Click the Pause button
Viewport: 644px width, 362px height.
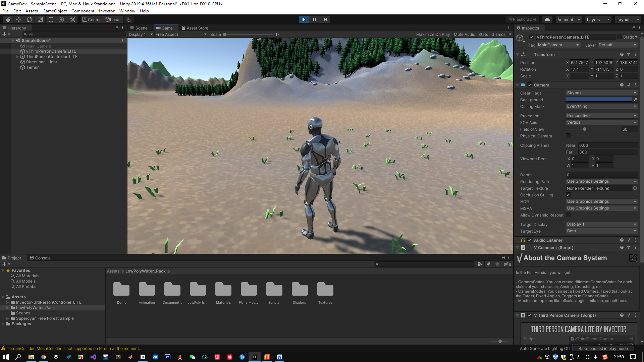314,19
